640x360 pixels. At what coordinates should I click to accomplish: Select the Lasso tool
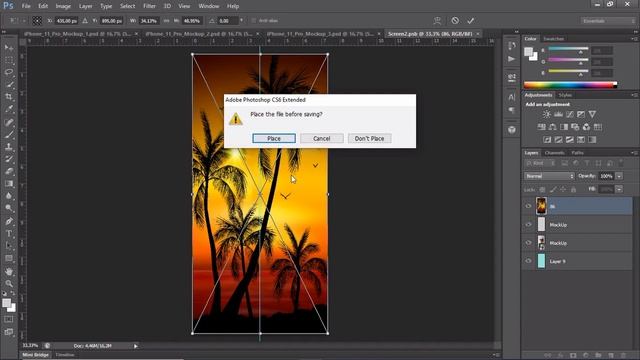9,72
